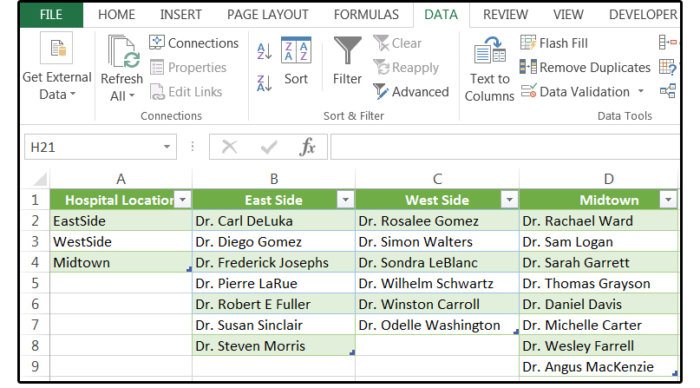This screenshot has height=388, width=700.
Task: Open the Name Box dropdown arrow
Action: (167, 147)
